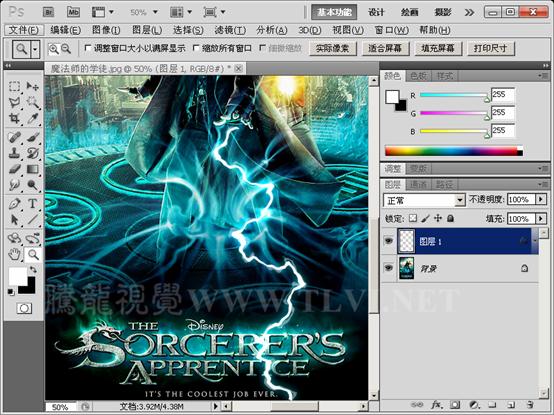Viewport: 554px width, 415px height.
Task: Select the Healing Brush tool
Action: [14, 137]
